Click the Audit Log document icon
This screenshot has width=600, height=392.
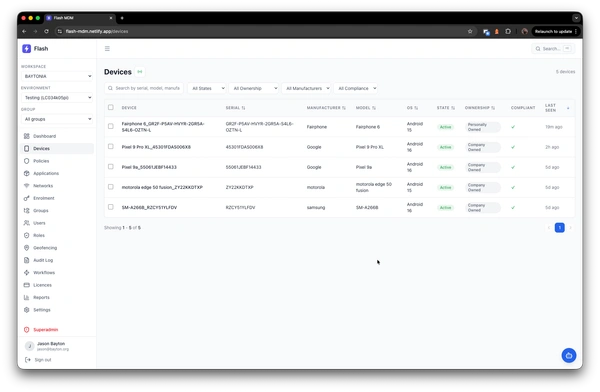coord(26,260)
